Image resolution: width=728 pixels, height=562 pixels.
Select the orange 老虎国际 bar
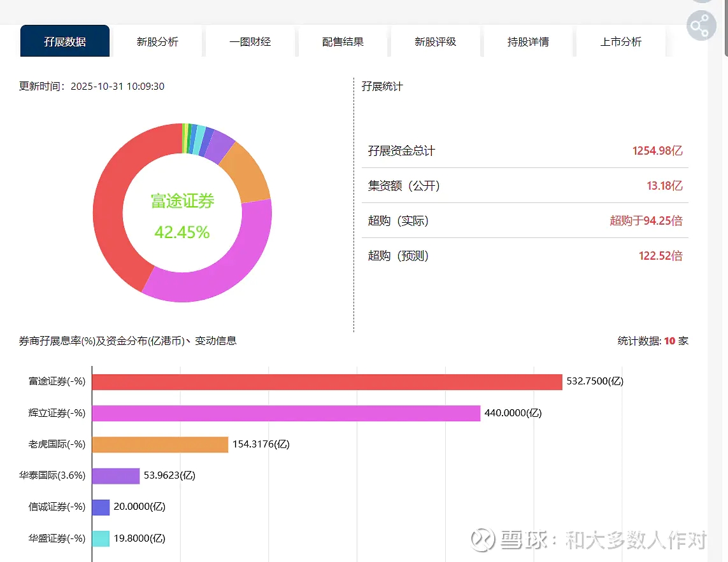click(160, 444)
